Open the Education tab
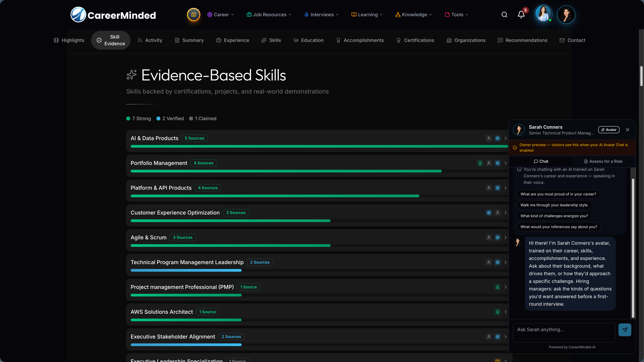 coord(308,40)
